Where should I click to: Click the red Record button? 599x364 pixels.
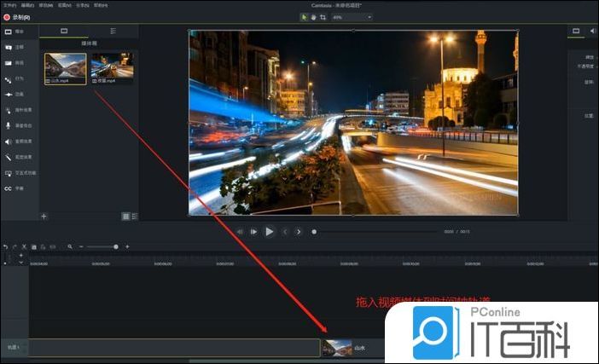(7, 16)
